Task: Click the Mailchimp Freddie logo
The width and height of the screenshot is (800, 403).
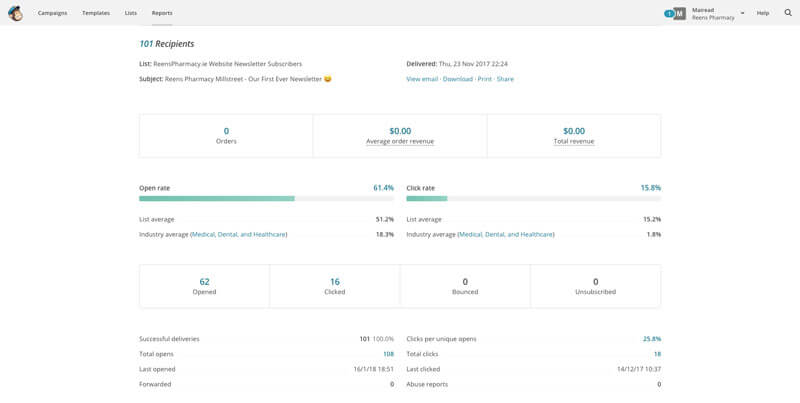Action: (x=15, y=13)
